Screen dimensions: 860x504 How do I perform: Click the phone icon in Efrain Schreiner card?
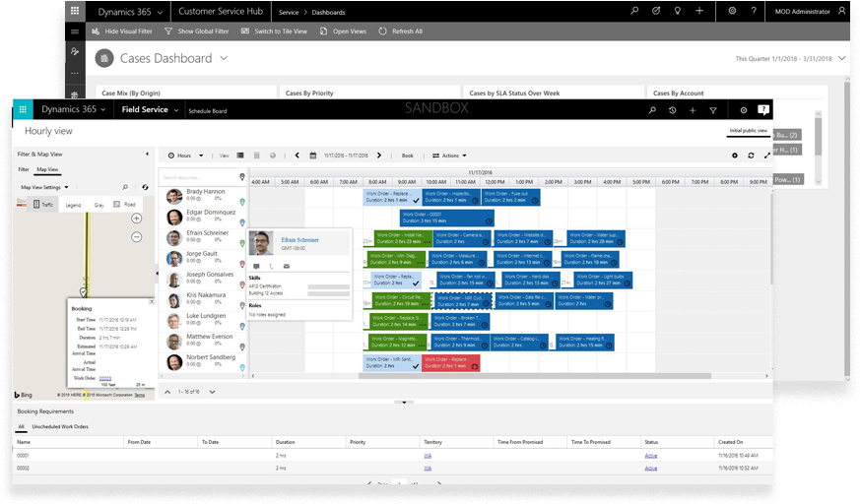pos(272,266)
